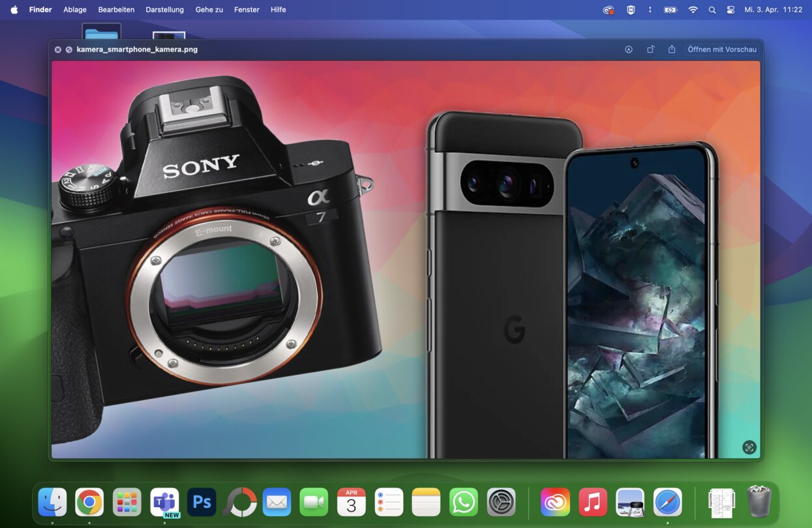Click "Öffnen mit Vorschau" button
The height and width of the screenshot is (528, 812).
click(722, 50)
